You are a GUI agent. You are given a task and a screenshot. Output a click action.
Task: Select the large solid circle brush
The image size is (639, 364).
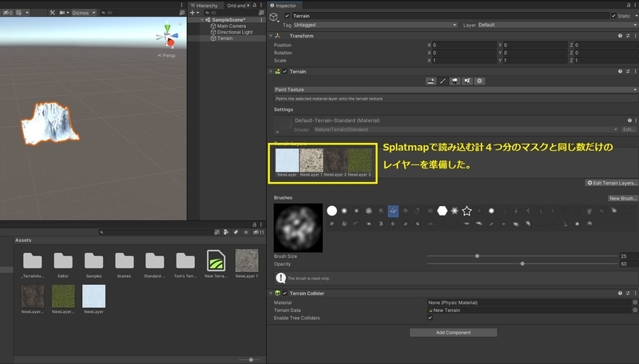click(332, 211)
